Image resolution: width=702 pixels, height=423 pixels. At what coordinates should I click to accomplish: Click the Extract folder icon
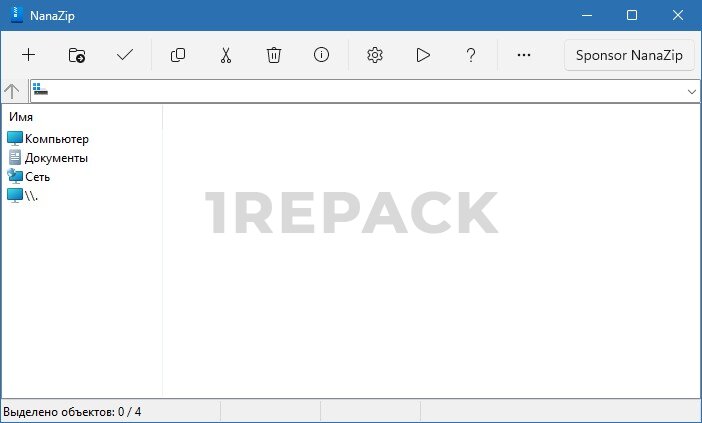(77, 55)
